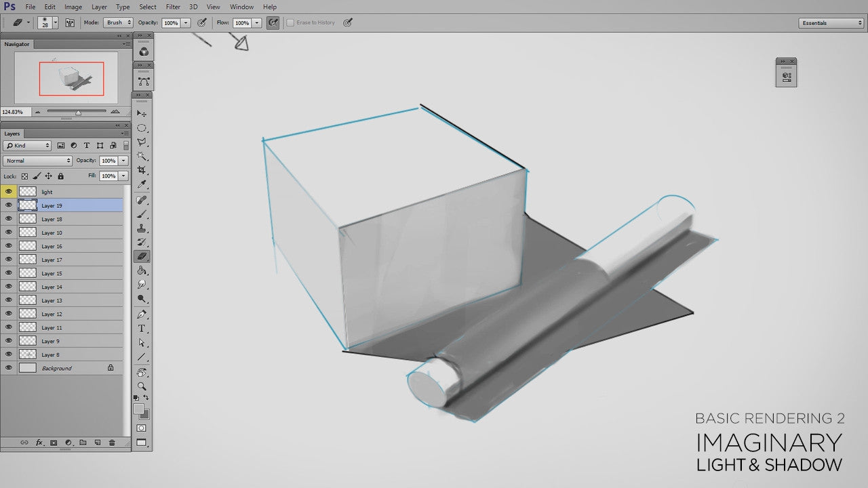The height and width of the screenshot is (488, 868).
Task: Click the Move tool
Action: pyautogui.click(x=142, y=113)
